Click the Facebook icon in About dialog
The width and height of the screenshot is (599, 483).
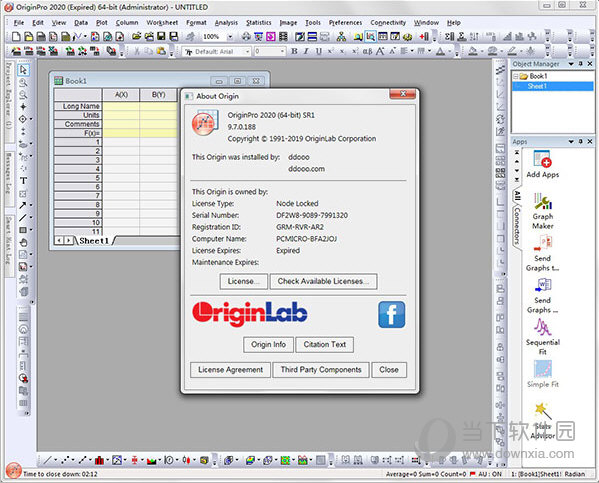tap(392, 314)
